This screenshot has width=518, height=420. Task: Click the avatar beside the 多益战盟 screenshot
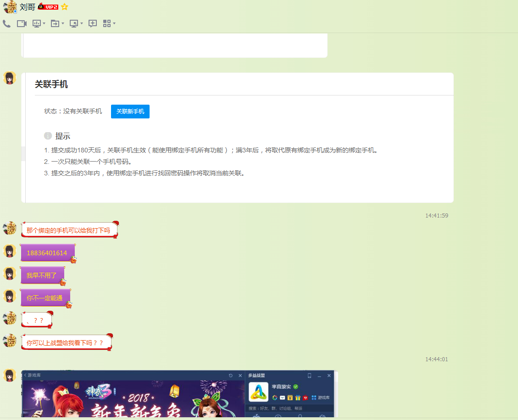[x=10, y=375]
